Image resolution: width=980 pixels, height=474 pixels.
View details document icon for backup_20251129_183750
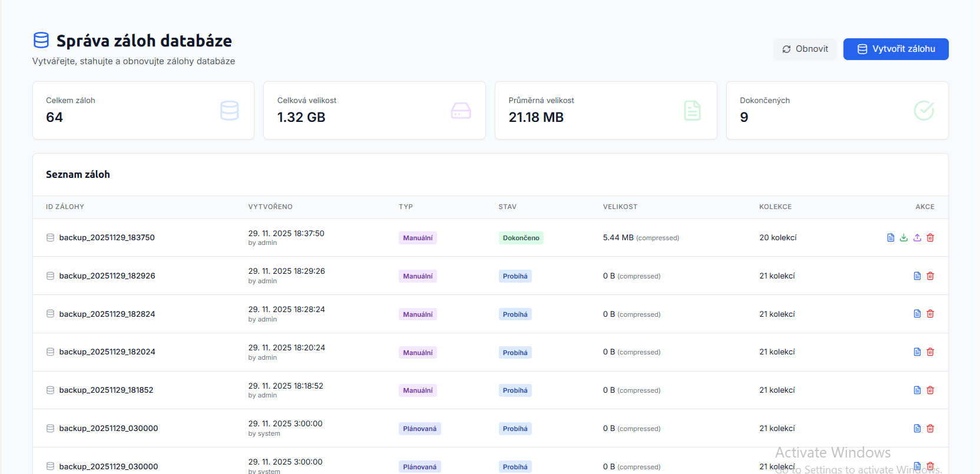(x=890, y=238)
